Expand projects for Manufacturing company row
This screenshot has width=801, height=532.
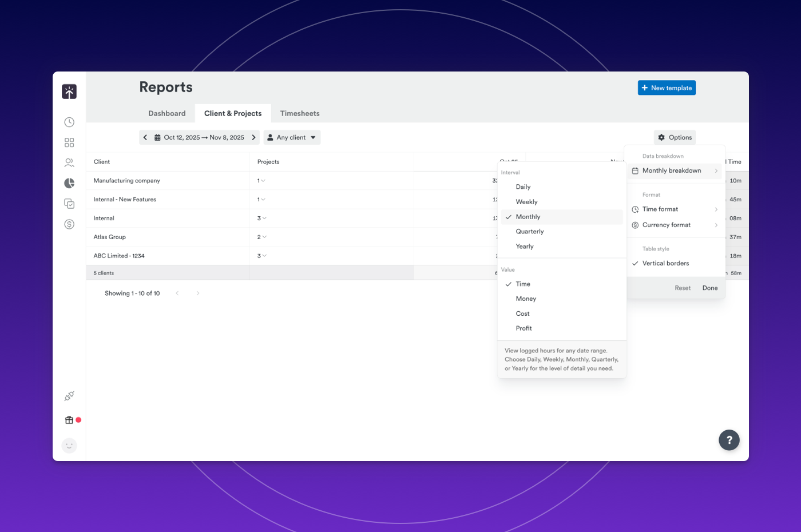click(x=261, y=181)
